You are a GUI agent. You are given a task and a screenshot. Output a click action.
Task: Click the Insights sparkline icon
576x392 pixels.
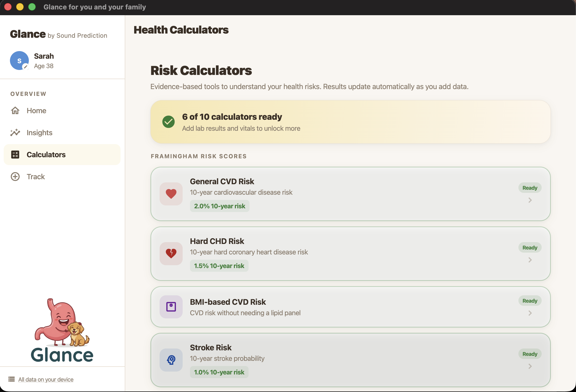[15, 133]
